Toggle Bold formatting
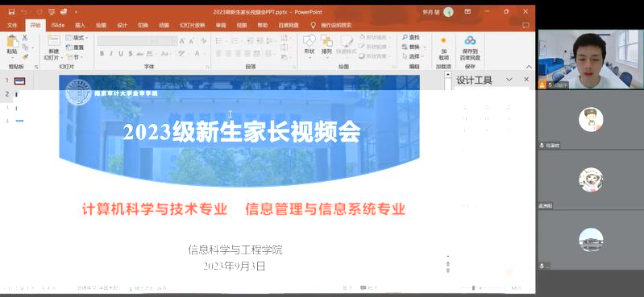This screenshot has height=297, width=644. click(x=102, y=54)
